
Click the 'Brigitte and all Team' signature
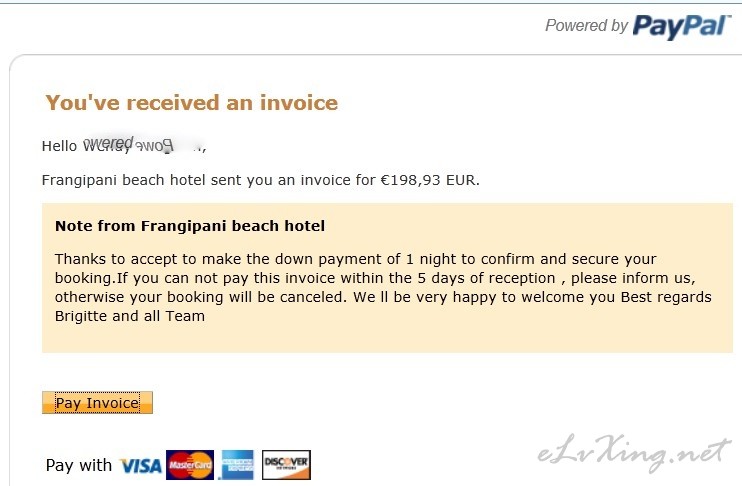tap(130, 316)
